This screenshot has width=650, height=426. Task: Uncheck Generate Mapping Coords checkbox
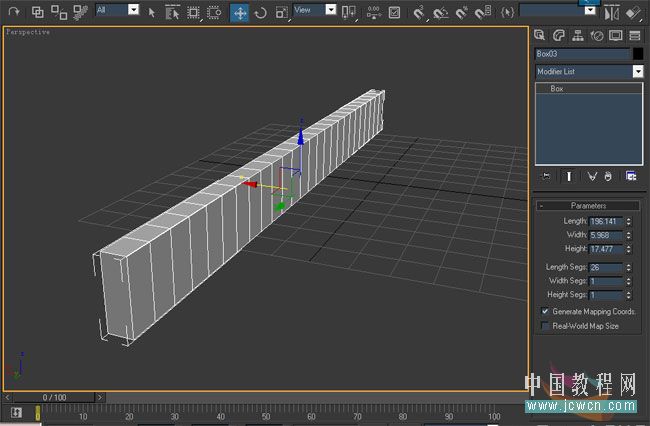545,311
